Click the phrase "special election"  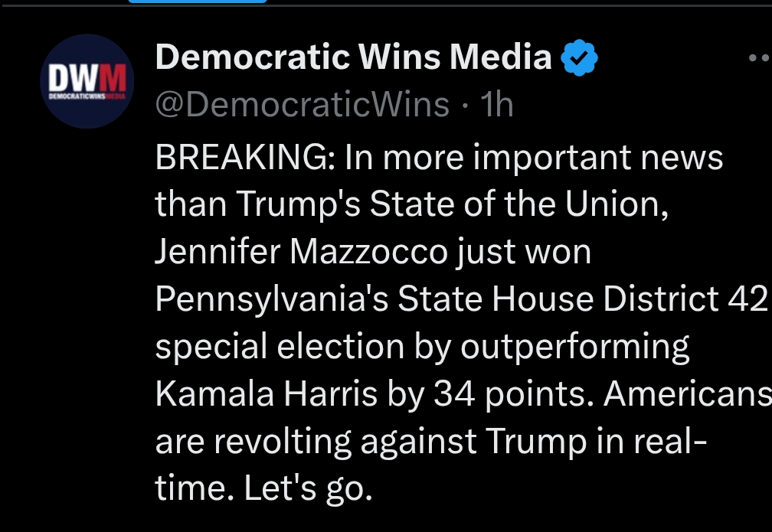(280, 347)
